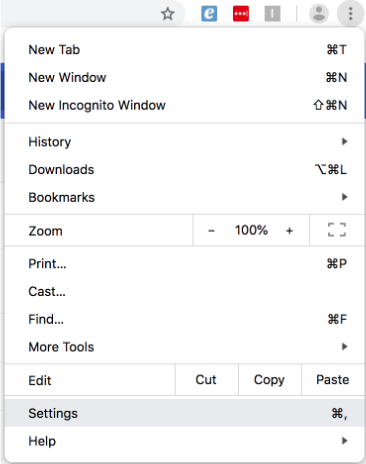Image resolution: width=366 pixels, height=464 pixels.
Task: Open the red password manager extension icon
Action: 241,14
